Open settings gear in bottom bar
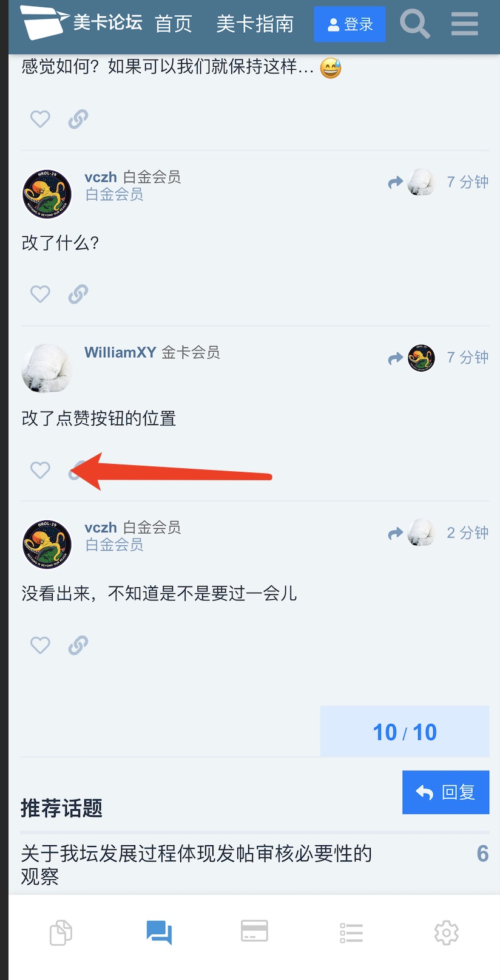Viewport: 500px width, 980px height. pyautogui.click(x=447, y=933)
